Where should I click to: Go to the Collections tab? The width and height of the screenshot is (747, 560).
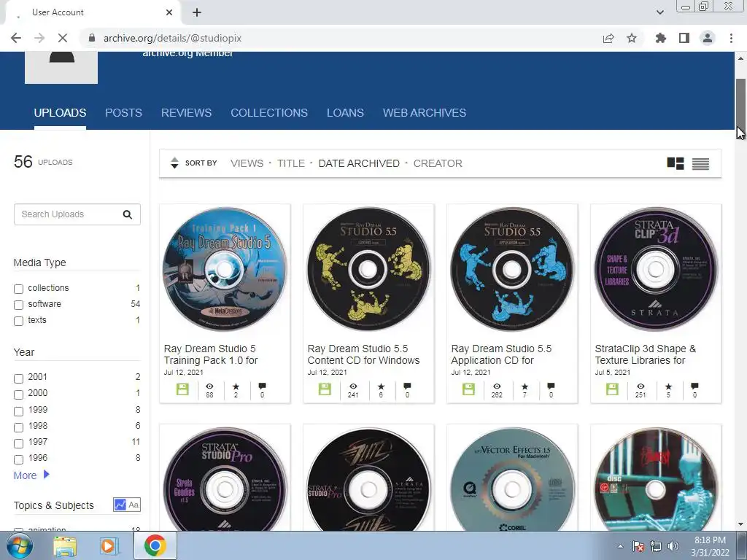269,113
